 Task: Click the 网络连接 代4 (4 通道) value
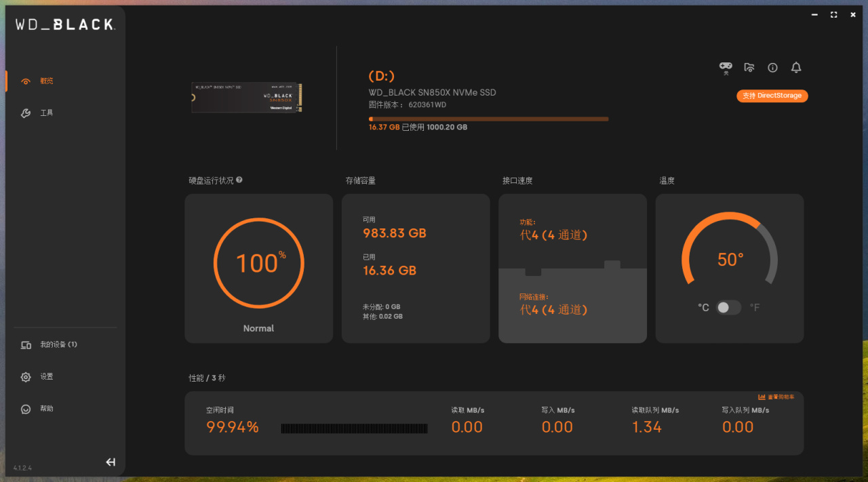(553, 310)
